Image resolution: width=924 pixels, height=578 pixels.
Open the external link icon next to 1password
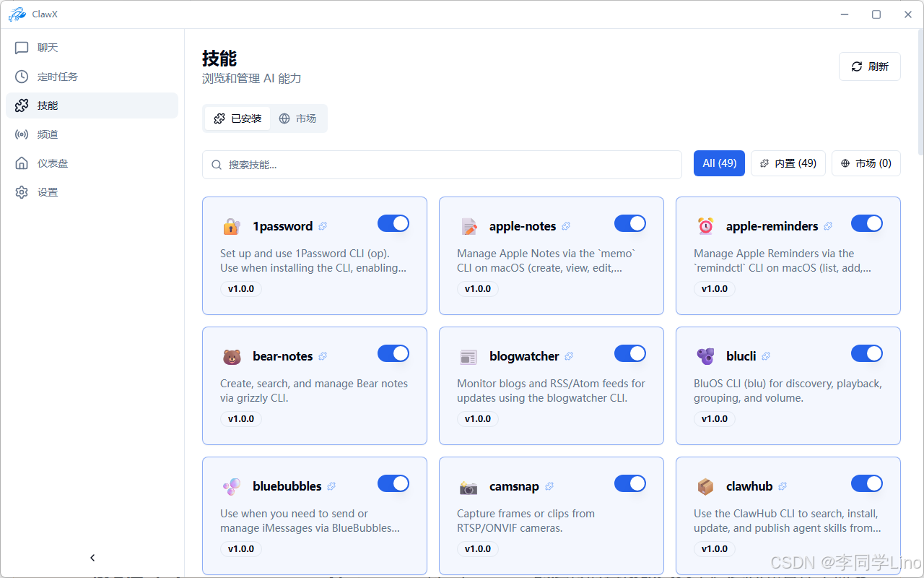pyautogui.click(x=323, y=226)
